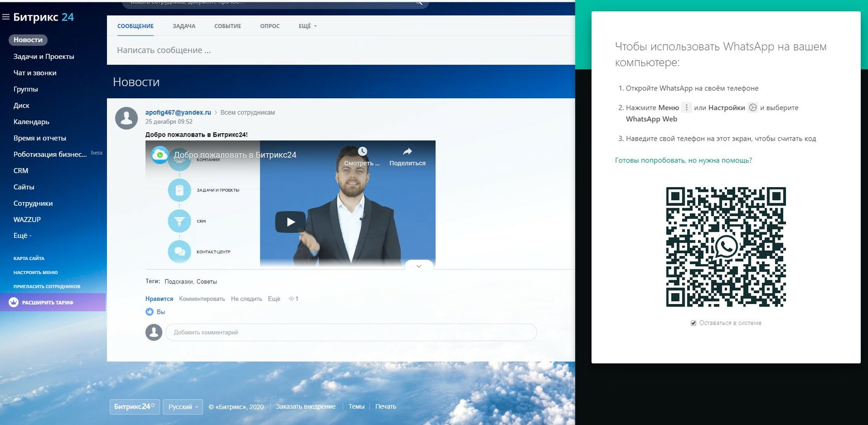
Task: Open Календарь section
Action: click(x=32, y=122)
